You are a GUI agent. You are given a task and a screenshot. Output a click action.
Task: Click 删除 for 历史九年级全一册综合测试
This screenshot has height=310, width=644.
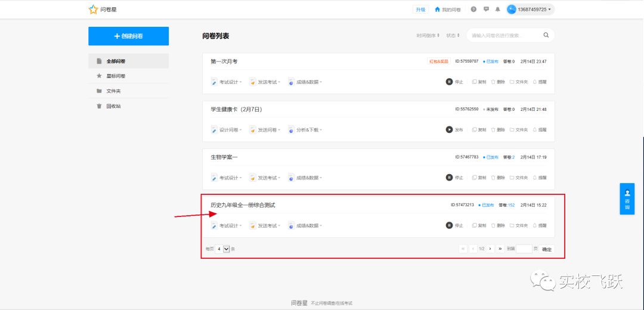pyautogui.click(x=498, y=225)
